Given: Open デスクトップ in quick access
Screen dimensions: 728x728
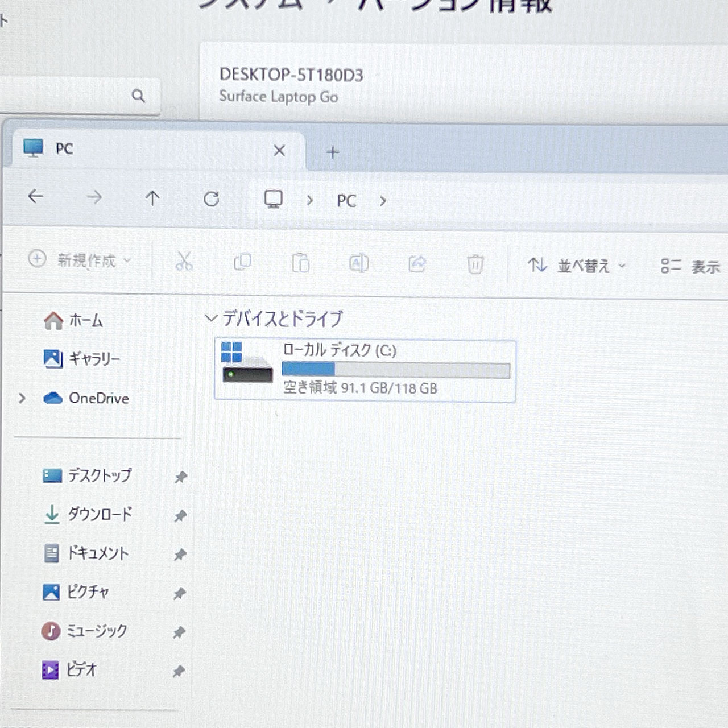Looking at the screenshot, I should (x=88, y=475).
